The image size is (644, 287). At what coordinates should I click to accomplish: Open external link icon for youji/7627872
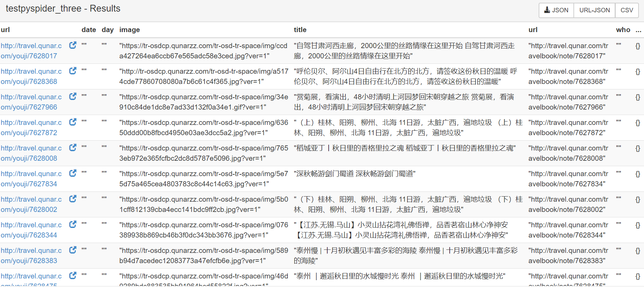[x=73, y=122]
